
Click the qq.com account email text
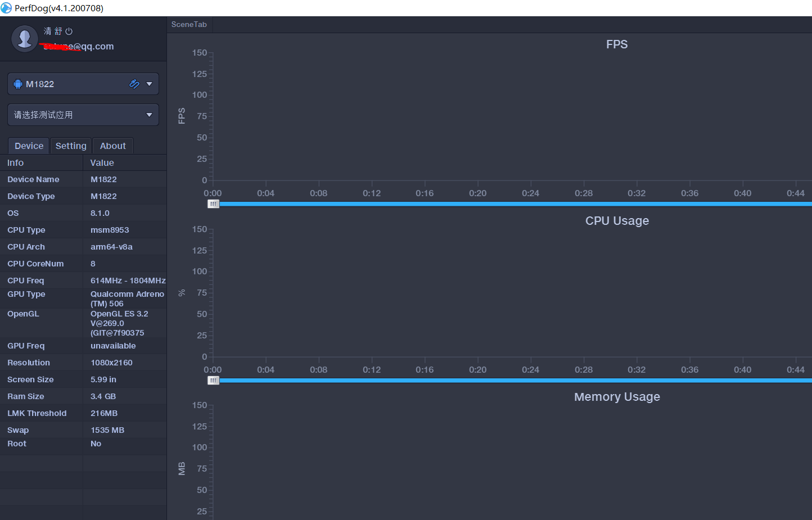tap(79, 47)
